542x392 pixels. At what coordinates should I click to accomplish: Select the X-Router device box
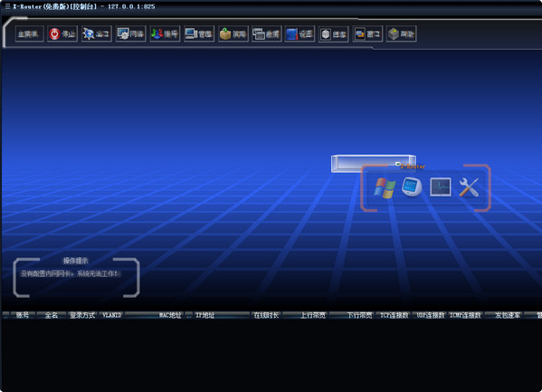click(374, 163)
